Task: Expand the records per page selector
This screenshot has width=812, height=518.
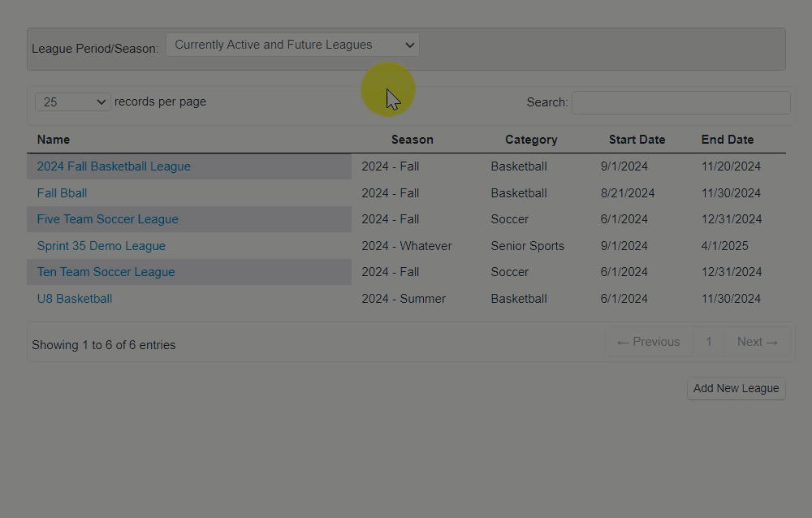Action: (x=73, y=102)
